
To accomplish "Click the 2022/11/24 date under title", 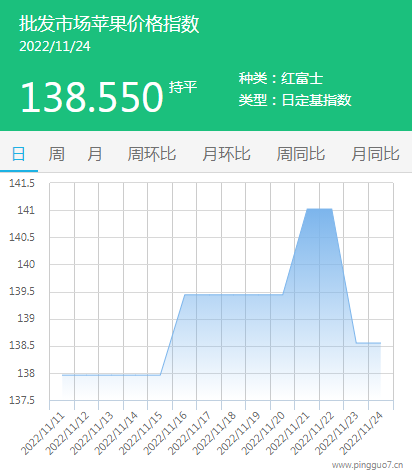I will pyautogui.click(x=55, y=46).
